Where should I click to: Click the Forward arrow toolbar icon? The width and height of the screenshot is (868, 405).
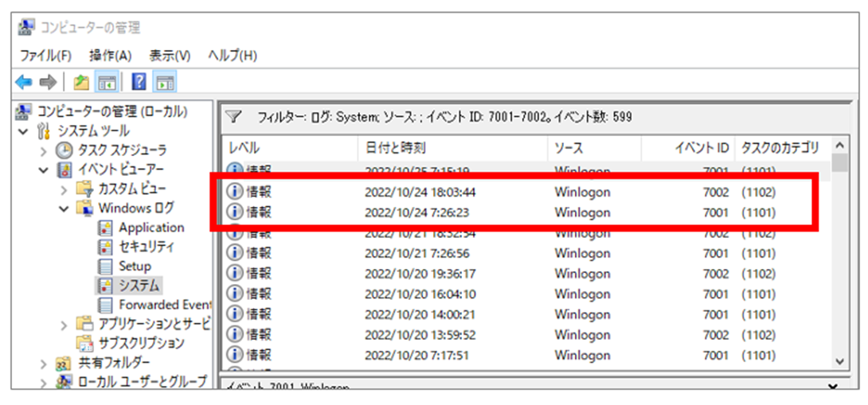click(48, 83)
